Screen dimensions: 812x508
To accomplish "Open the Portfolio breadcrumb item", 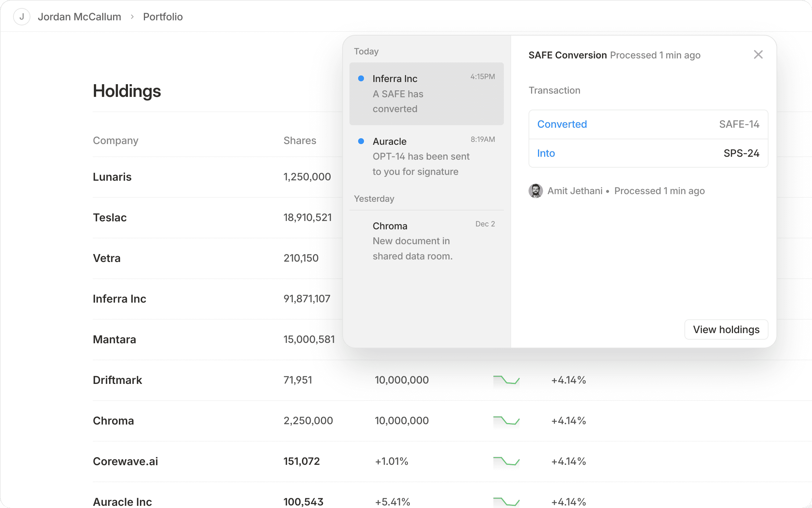I will coord(163,17).
